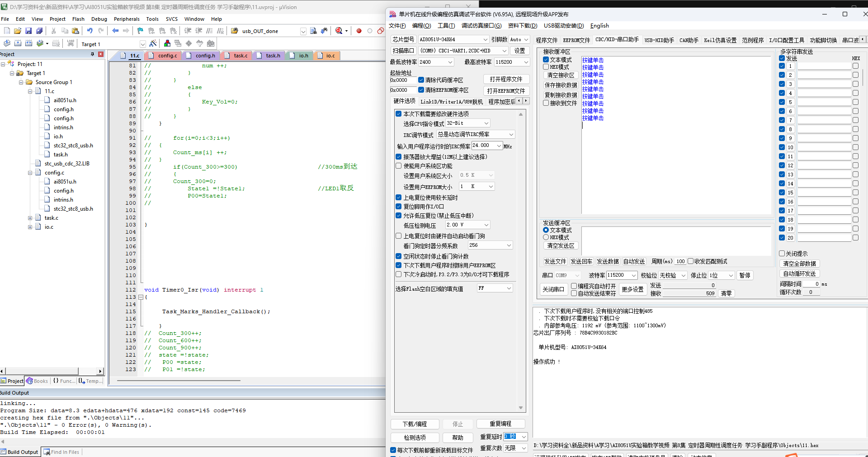Pin the Project panel
This screenshot has width=868, height=457.
pyautogui.click(x=93, y=54)
